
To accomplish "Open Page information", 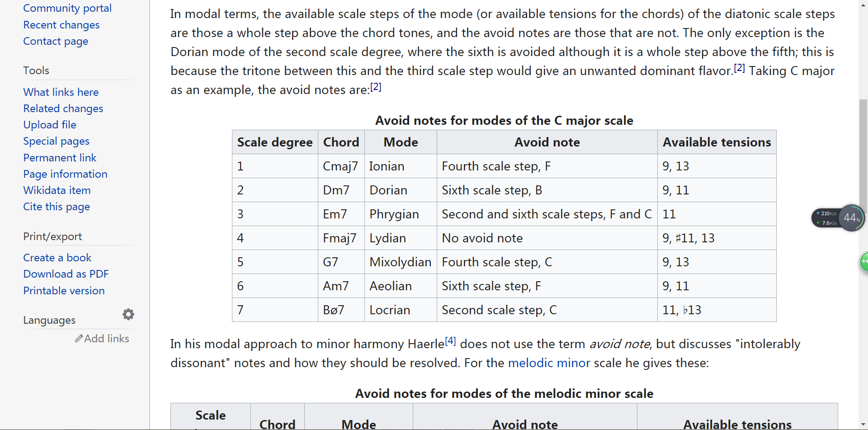I will 65,174.
